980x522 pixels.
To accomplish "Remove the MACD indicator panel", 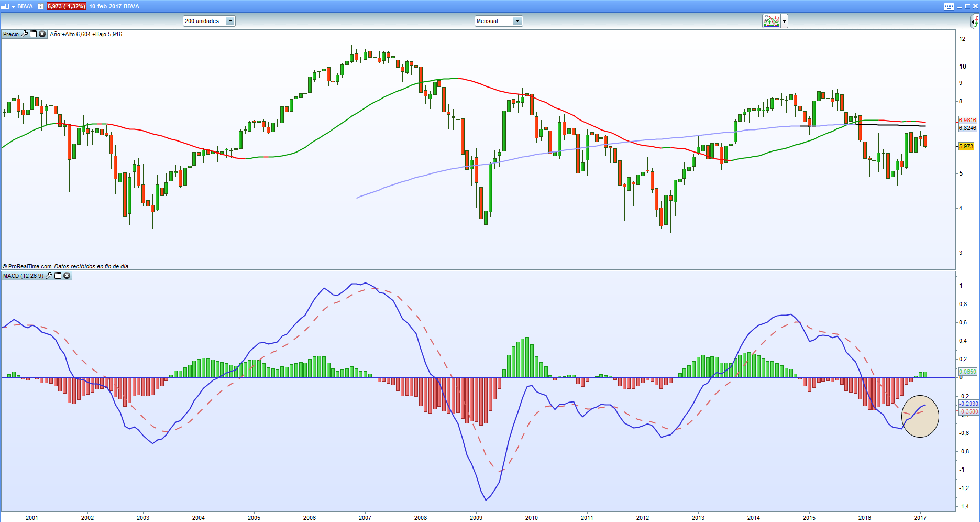I will (x=67, y=276).
